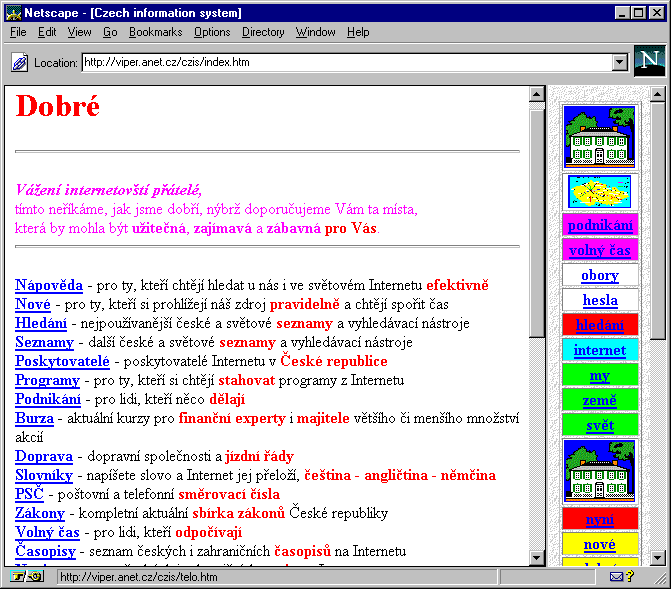The width and height of the screenshot is (671, 589).
Task: Follow the Časopisy link
Action: [45, 551]
